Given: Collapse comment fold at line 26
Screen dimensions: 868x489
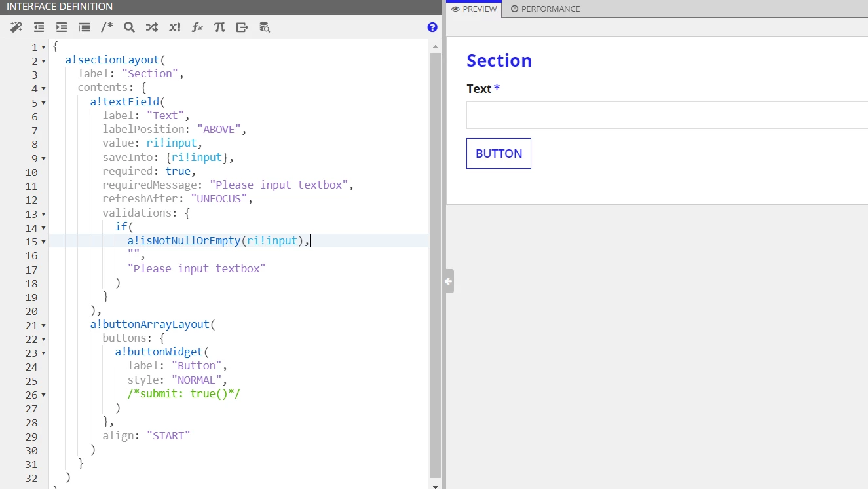Looking at the screenshot, I should [44, 395].
